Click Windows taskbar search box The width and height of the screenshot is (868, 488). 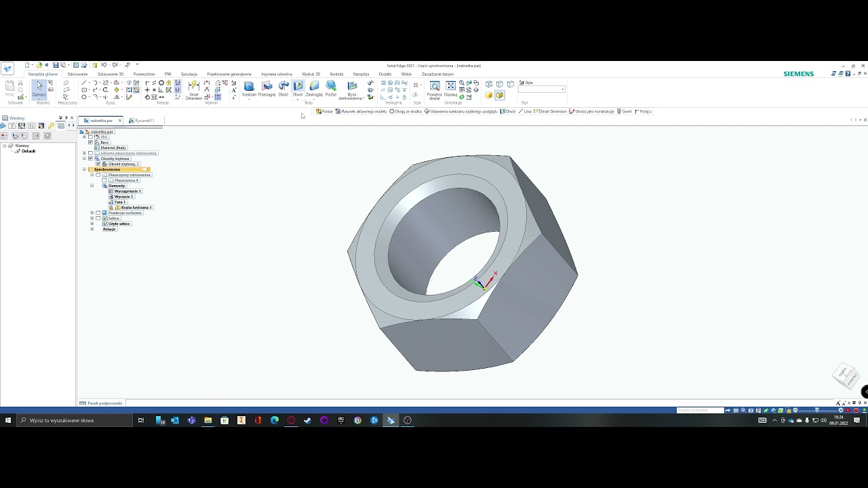point(75,420)
